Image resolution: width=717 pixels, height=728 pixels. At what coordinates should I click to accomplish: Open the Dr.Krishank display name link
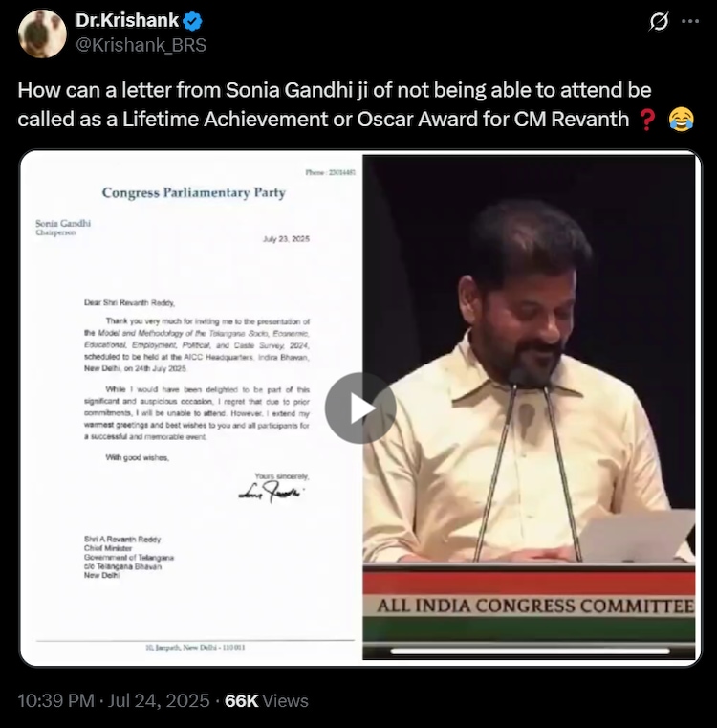127,20
